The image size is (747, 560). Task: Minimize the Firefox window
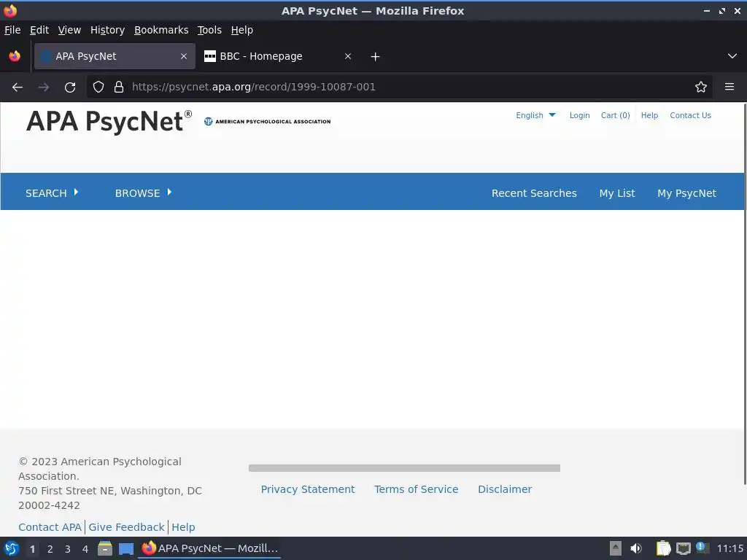(x=706, y=10)
